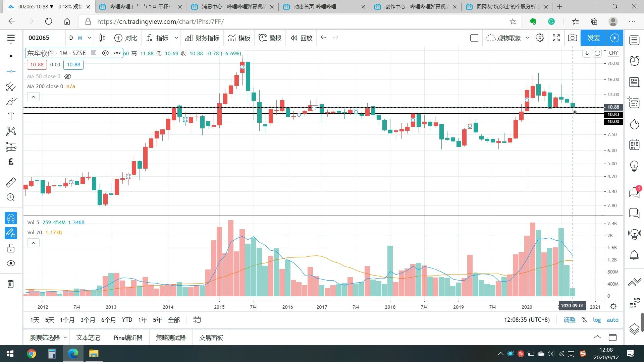The height and width of the screenshot is (362, 644).
Task: Show the hidden MA 50 indicator
Action: coord(68,76)
